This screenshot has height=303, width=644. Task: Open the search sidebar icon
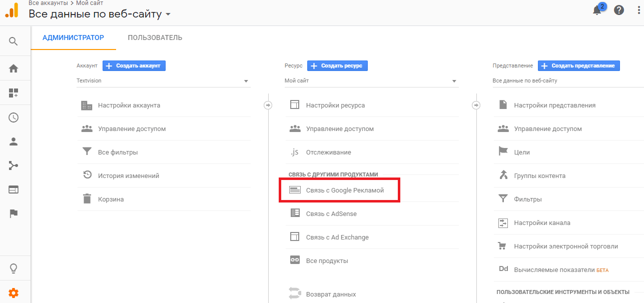(x=14, y=41)
